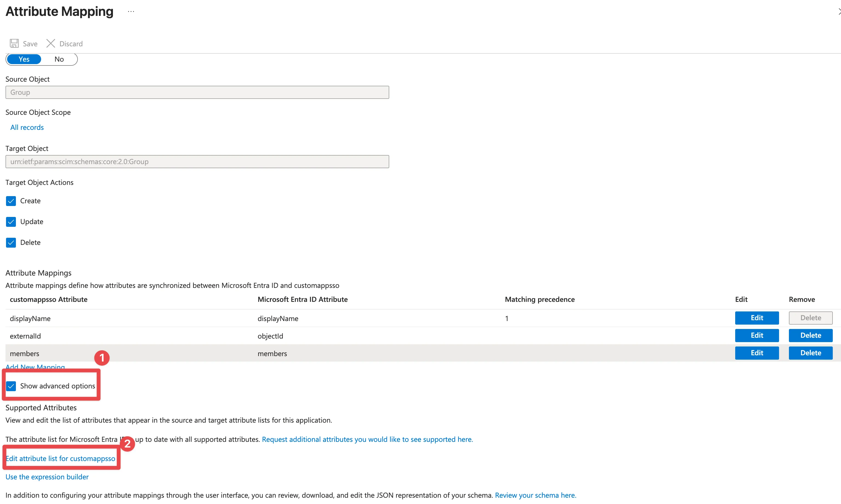The height and width of the screenshot is (504, 841).
Task: Uncheck the Update target object action
Action: pyautogui.click(x=10, y=221)
